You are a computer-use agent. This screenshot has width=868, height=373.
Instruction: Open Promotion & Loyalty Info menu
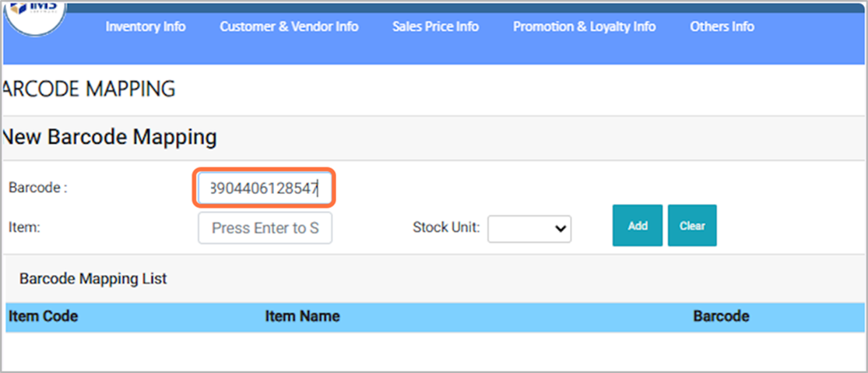point(584,26)
